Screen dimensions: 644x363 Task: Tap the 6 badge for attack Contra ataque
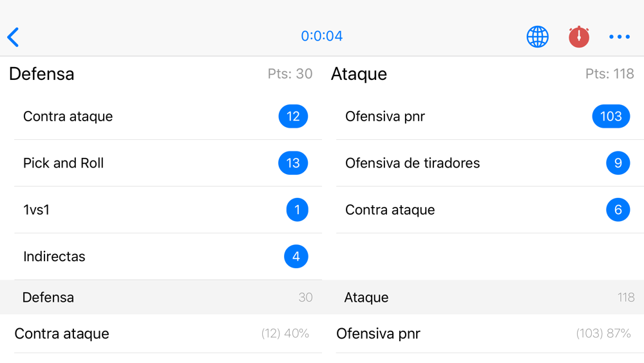(x=618, y=210)
